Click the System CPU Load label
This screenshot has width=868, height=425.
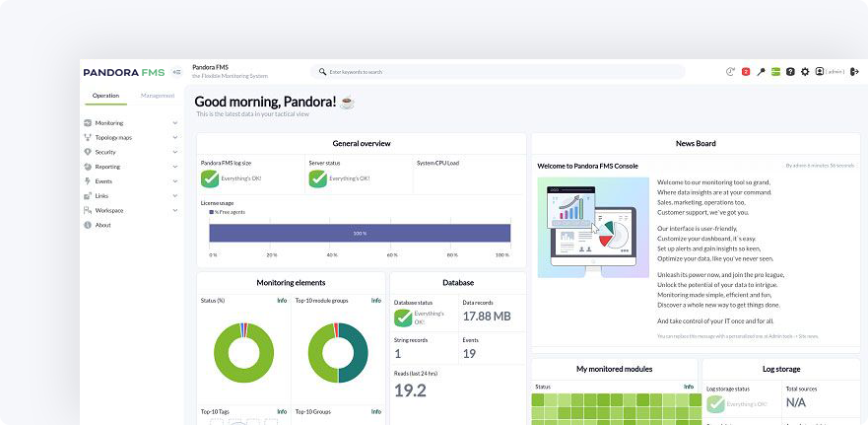[x=437, y=163]
